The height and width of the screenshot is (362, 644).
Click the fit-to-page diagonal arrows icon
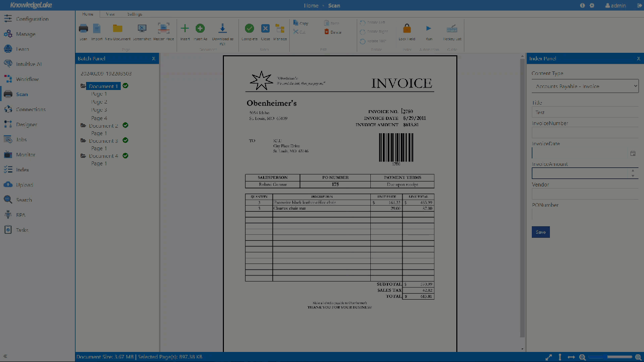(549, 357)
